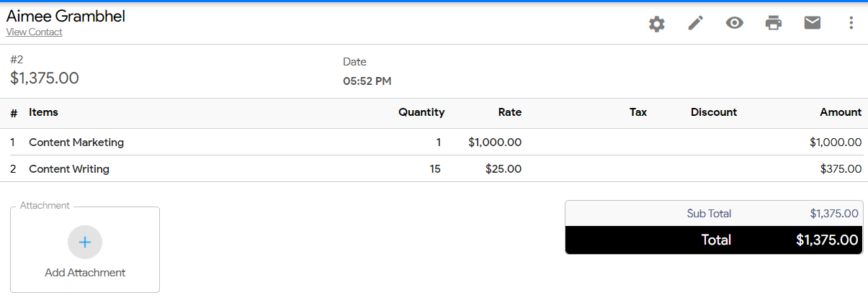Select the Add Attachment label

[85, 273]
